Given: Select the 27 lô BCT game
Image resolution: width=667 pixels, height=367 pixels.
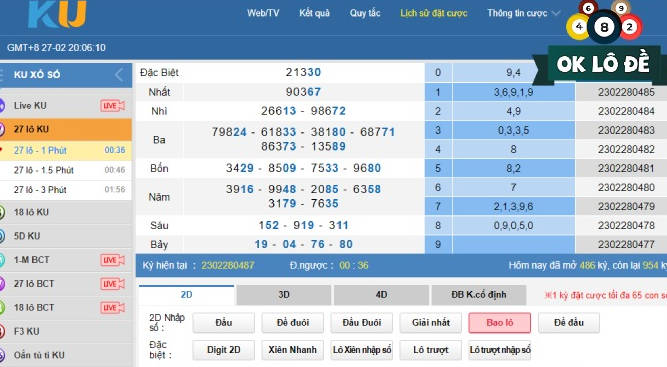Looking at the screenshot, I should [x=66, y=283].
